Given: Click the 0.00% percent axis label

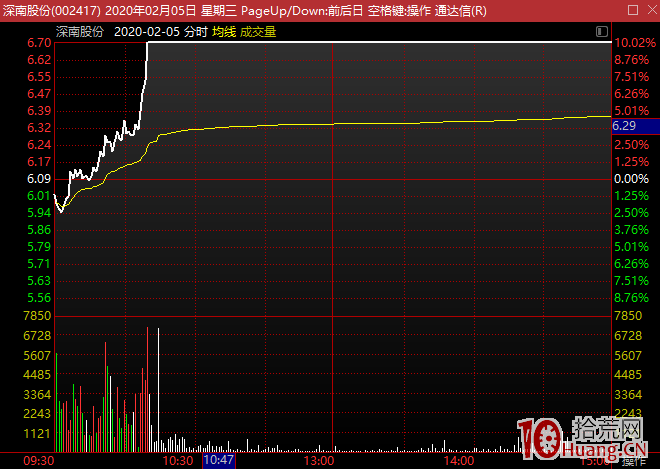Looking at the screenshot, I should click(x=631, y=179).
